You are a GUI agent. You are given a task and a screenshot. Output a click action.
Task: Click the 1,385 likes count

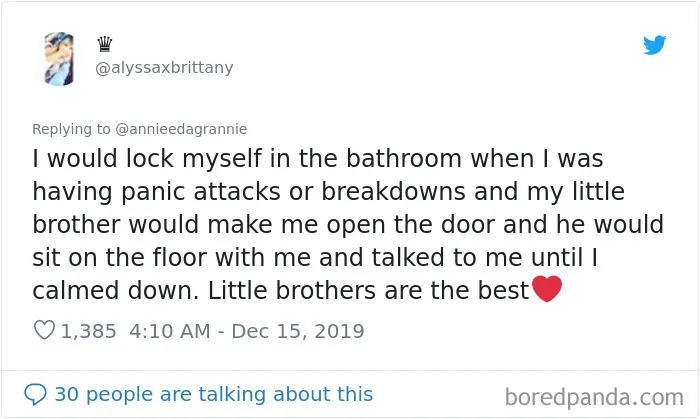pyautogui.click(x=88, y=331)
